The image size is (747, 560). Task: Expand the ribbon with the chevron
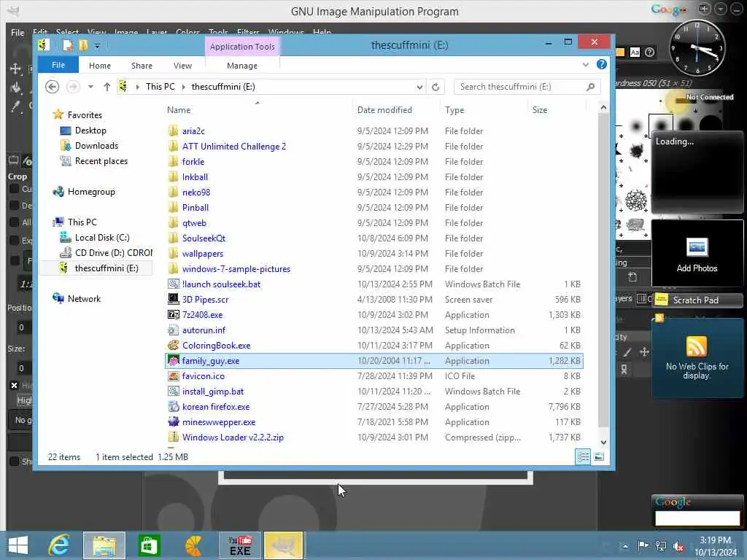(x=586, y=64)
